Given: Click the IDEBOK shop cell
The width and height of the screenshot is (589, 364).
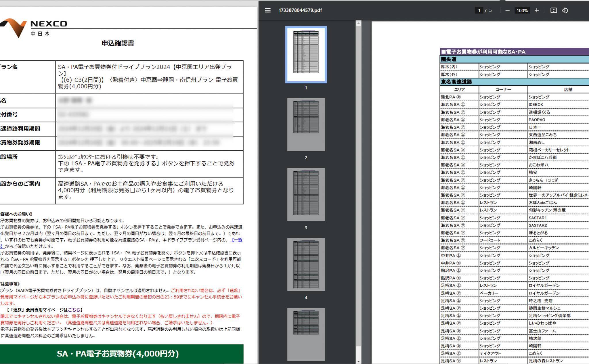Looking at the screenshot, I should [559, 105].
